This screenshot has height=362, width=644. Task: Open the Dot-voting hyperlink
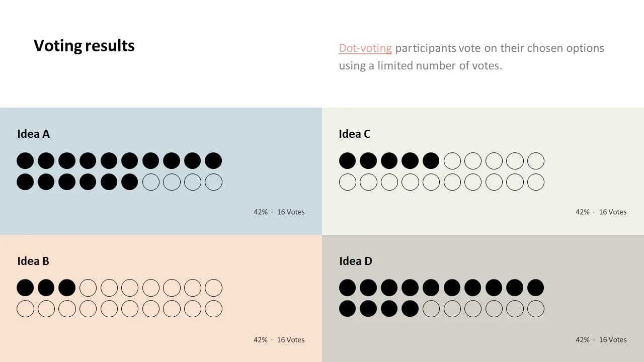(365, 48)
